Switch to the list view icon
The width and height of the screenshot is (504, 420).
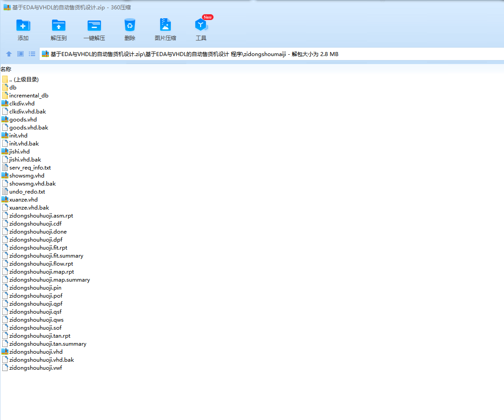click(x=32, y=54)
